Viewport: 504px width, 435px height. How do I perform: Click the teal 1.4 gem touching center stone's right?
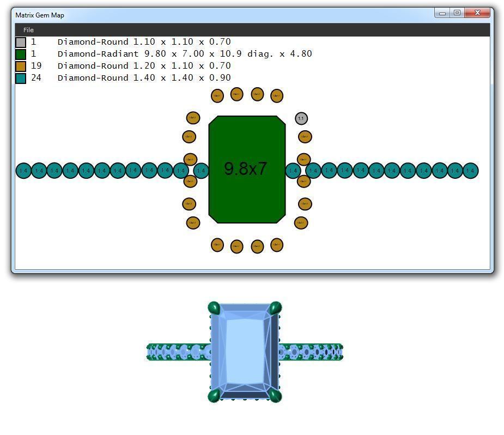293,171
